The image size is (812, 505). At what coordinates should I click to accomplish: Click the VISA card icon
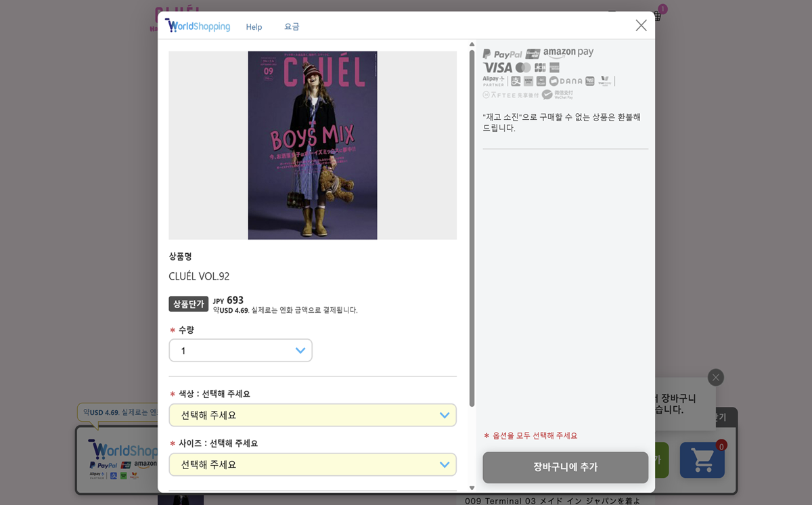[497, 68]
